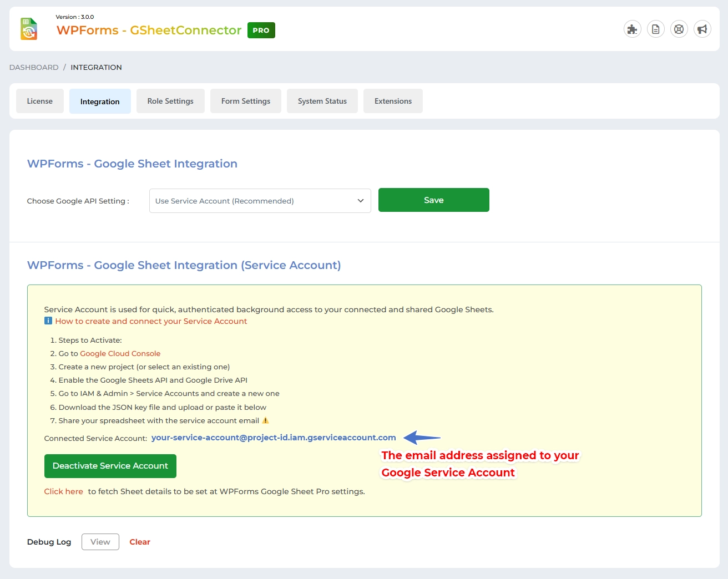Click the green PRO badge
This screenshot has width=728, height=579.
pos(261,31)
